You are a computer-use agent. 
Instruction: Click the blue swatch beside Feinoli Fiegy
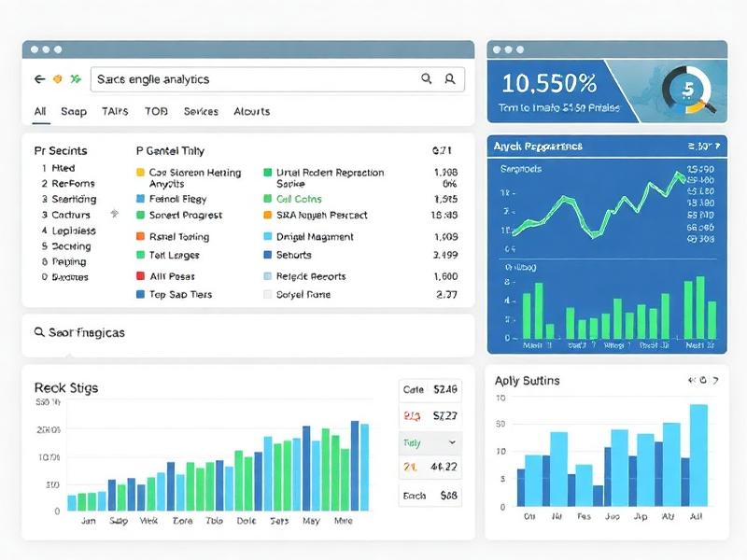(x=141, y=199)
